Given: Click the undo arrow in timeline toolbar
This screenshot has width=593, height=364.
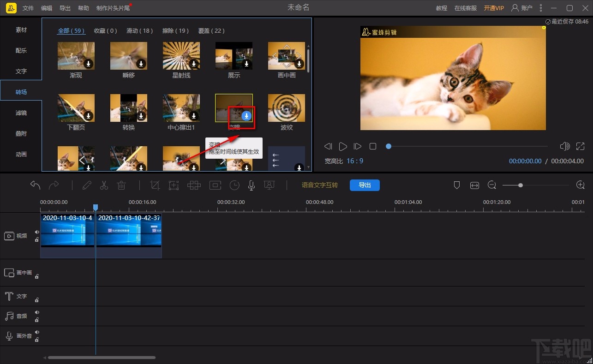Looking at the screenshot, I should coord(35,185).
